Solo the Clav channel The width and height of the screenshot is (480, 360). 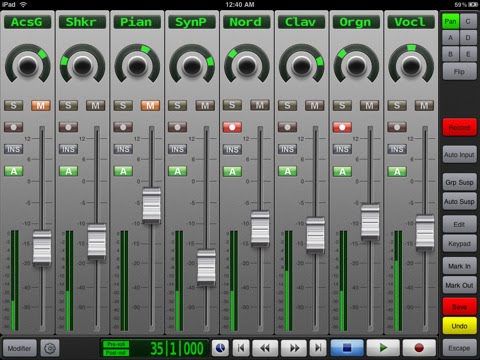tap(287, 106)
